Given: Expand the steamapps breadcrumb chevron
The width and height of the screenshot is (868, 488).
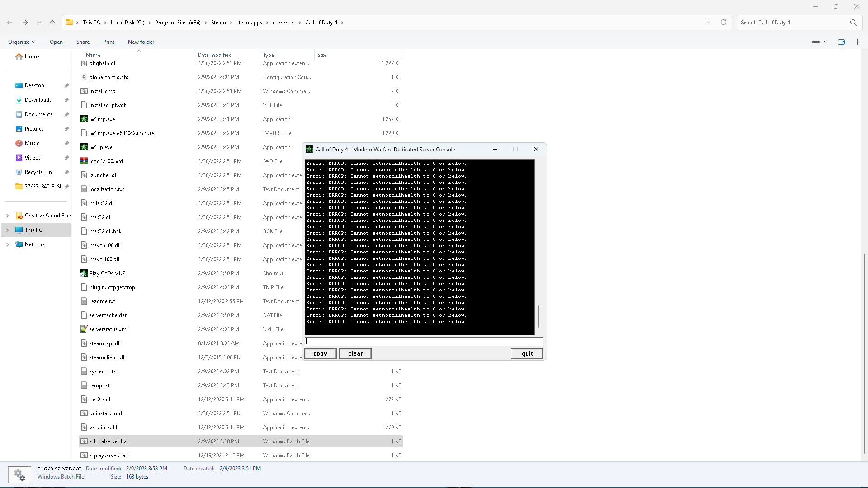Looking at the screenshot, I should pyautogui.click(x=267, y=23).
